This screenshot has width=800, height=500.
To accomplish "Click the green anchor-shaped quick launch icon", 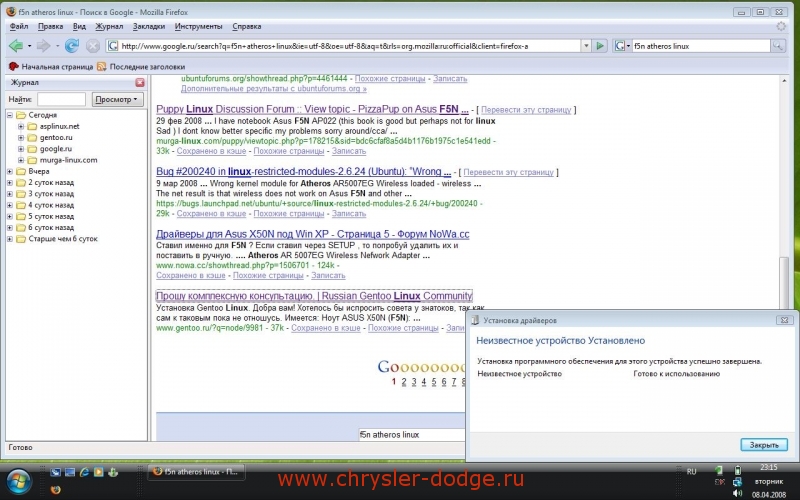I will 113,472.
